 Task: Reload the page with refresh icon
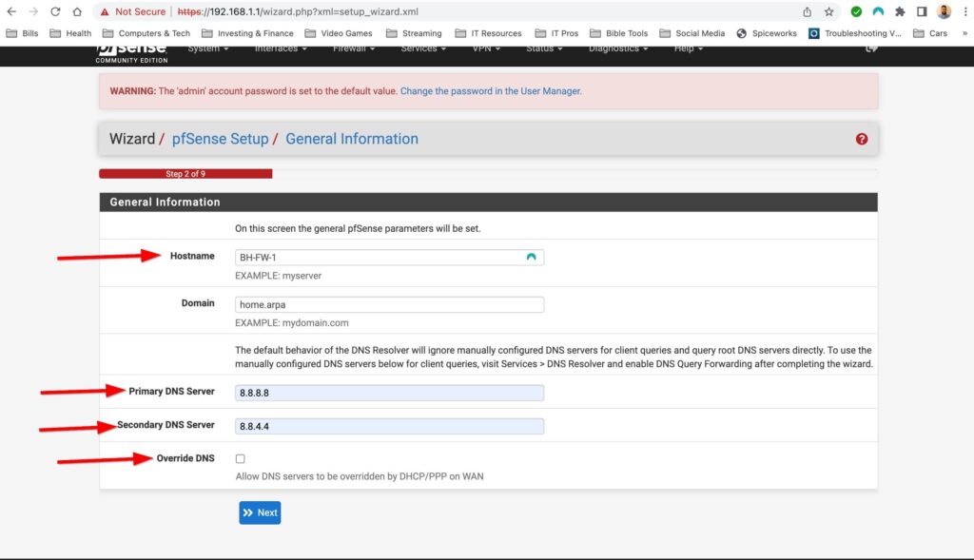point(55,11)
